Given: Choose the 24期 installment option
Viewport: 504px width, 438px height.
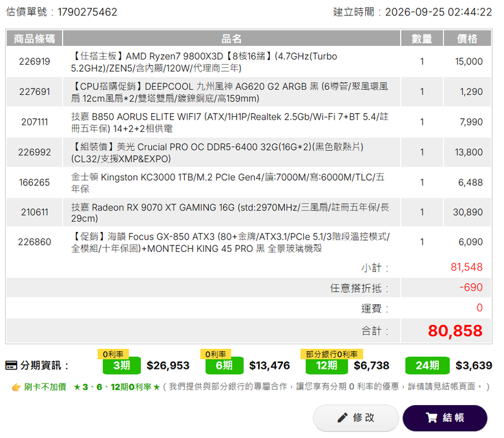Looking at the screenshot, I should pyautogui.click(x=427, y=366).
